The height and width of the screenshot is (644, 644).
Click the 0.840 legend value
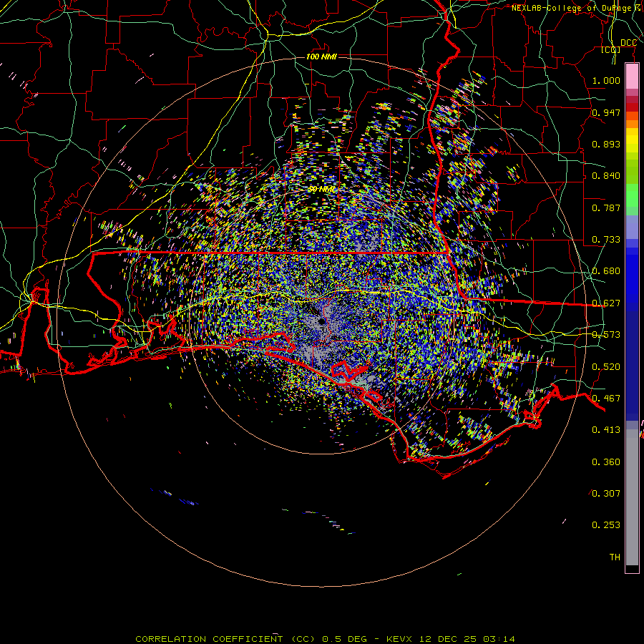[606, 176]
